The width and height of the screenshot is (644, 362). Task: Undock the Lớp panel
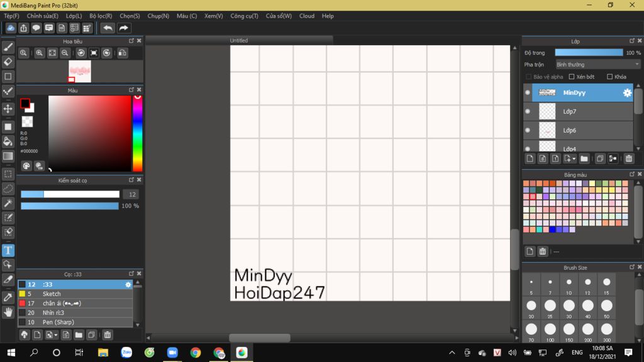[x=631, y=41]
